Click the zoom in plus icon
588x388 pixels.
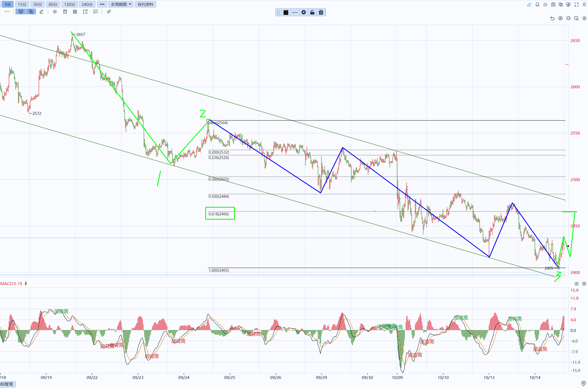pos(560,18)
